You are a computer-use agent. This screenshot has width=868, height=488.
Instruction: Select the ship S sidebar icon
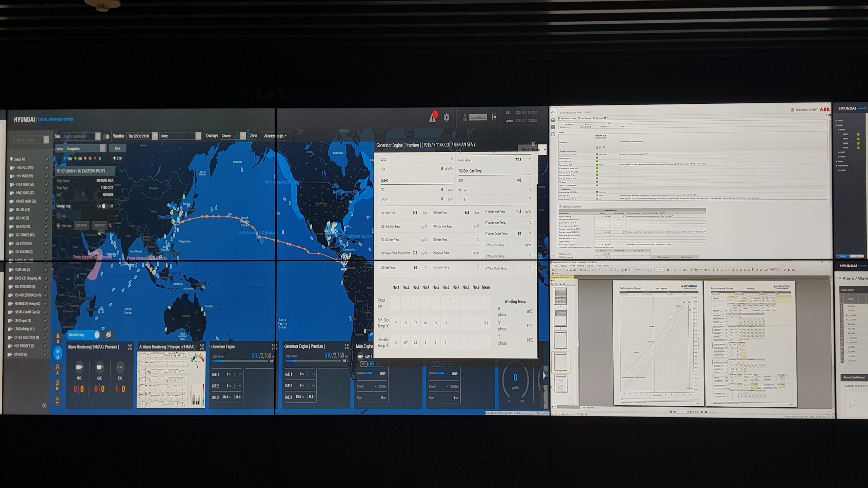point(58,338)
